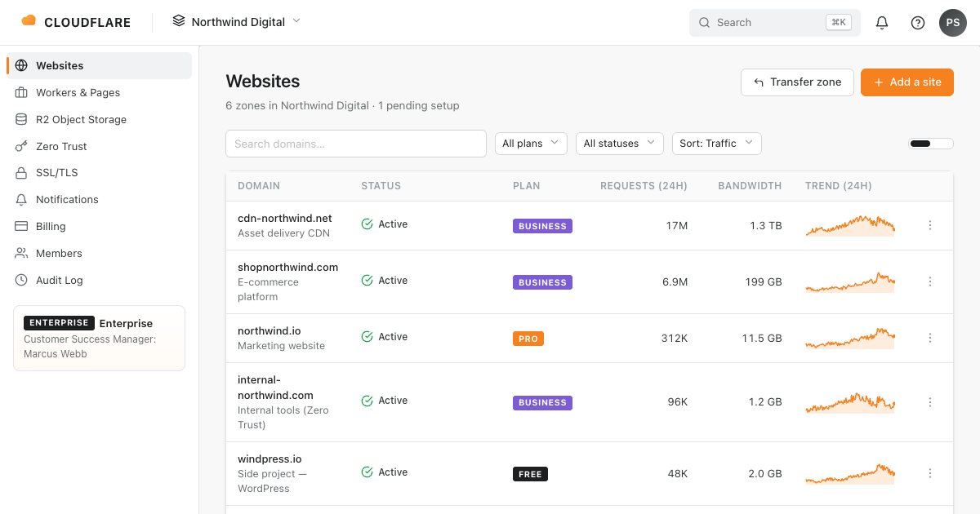Screen dimensions: 980x514
Task: View the traffic trend chart for shopnorthwind.com
Action: coord(850,281)
